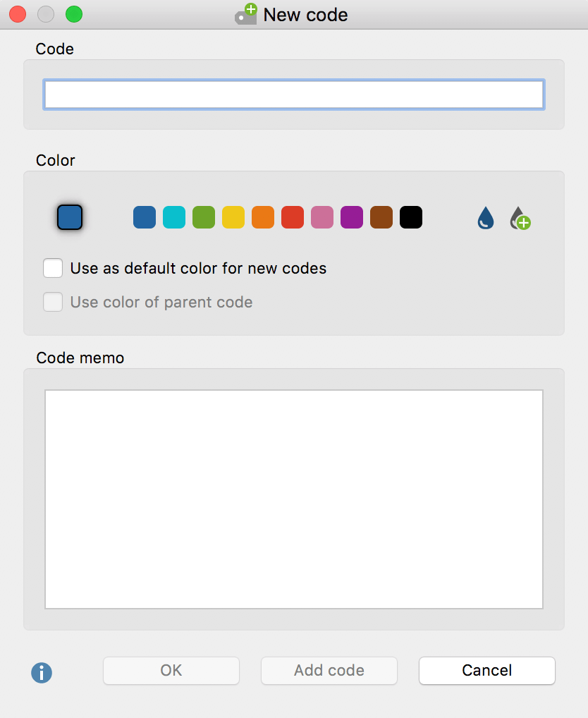The width and height of the screenshot is (588, 718).
Task: Click the droplet icon with green plus
Action: click(x=520, y=218)
